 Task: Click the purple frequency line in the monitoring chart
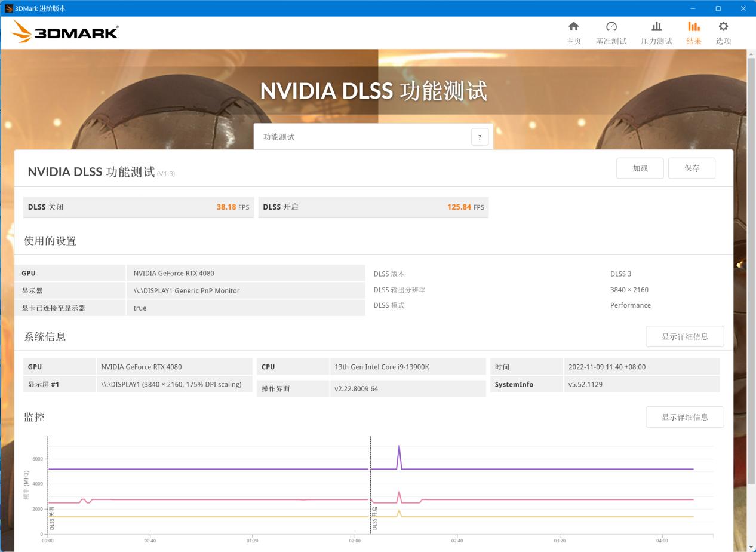pos(239,470)
